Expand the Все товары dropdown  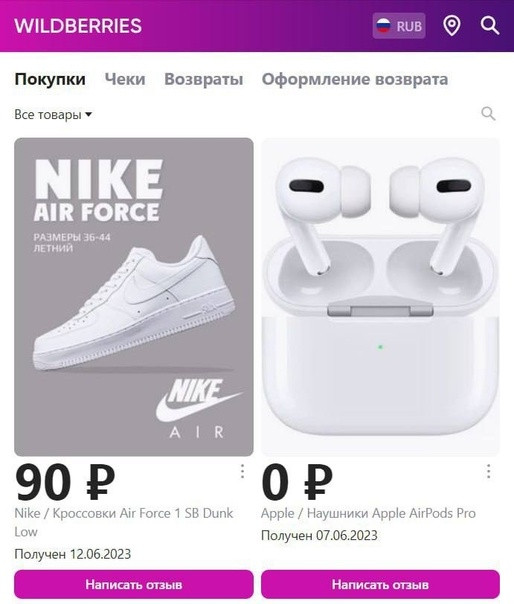pos(53,115)
